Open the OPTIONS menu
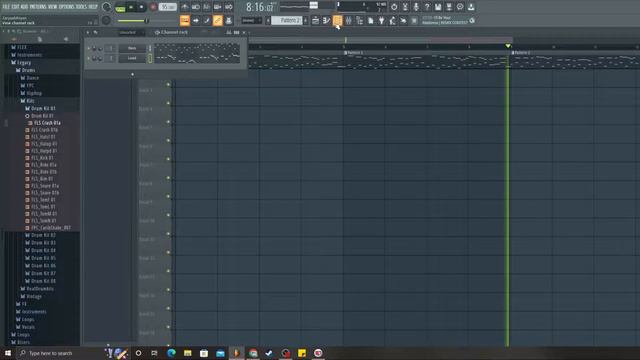This screenshot has height=360, width=640. (x=66, y=7)
